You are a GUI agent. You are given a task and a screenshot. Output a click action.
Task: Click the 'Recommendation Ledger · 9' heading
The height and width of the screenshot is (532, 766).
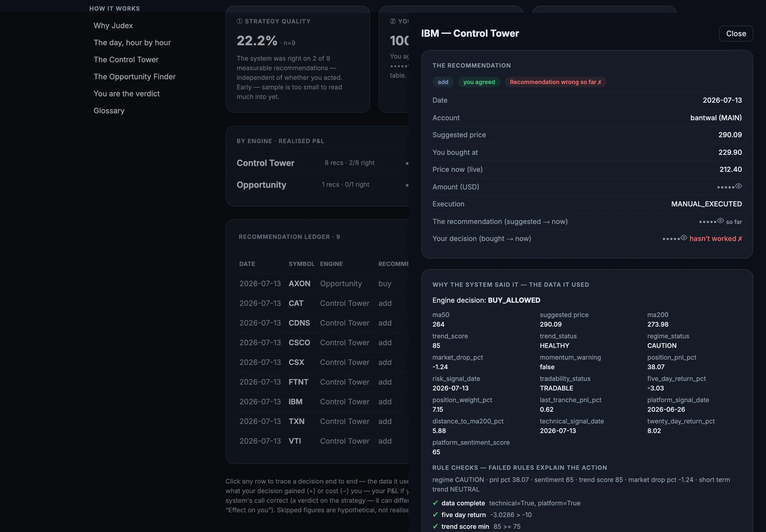pyautogui.click(x=289, y=237)
